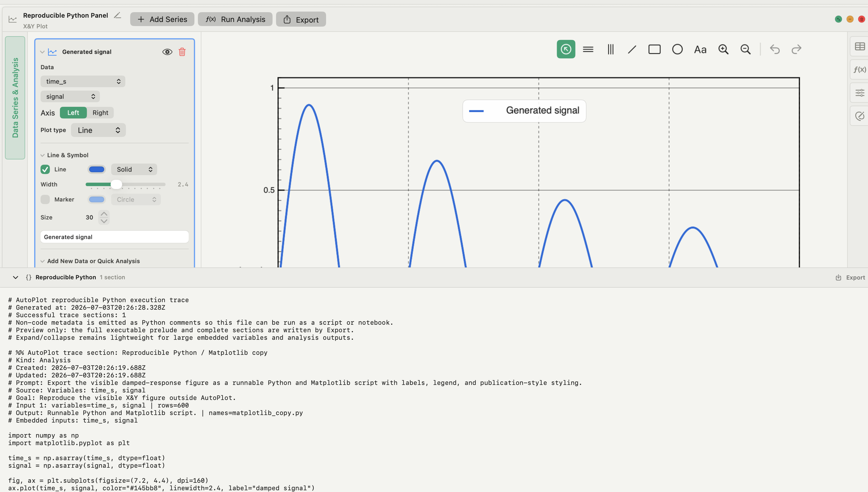The image size is (868, 492).
Task: Zoom out of the plot
Action: click(x=745, y=49)
